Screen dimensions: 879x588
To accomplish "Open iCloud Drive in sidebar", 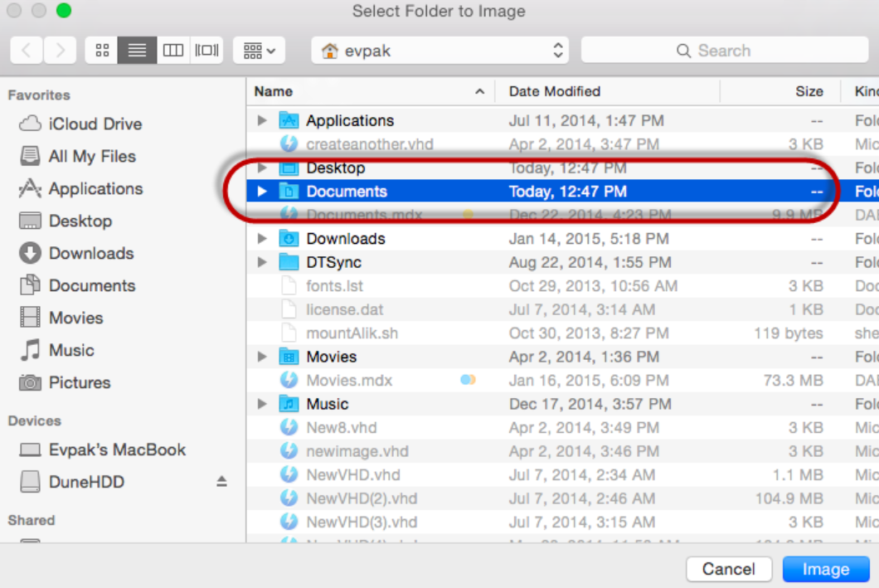I will [x=95, y=124].
